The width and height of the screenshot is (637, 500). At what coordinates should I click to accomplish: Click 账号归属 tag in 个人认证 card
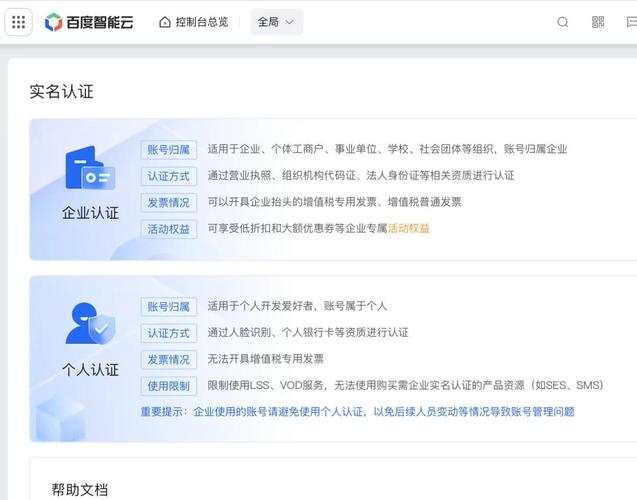tap(169, 307)
